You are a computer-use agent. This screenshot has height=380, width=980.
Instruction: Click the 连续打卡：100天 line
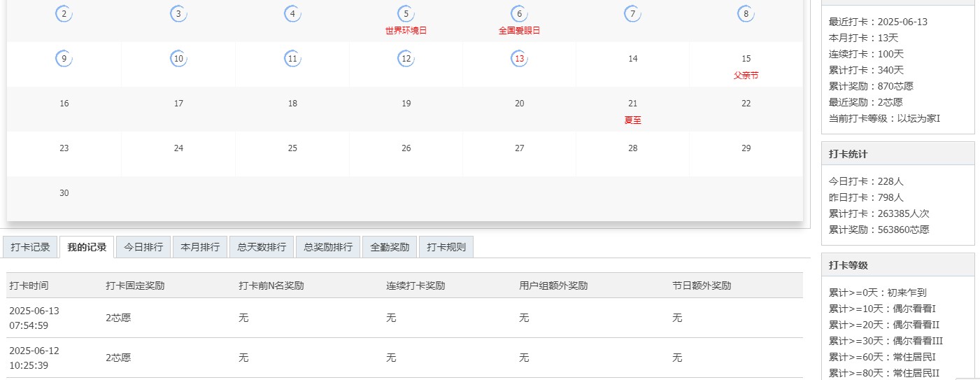point(866,54)
